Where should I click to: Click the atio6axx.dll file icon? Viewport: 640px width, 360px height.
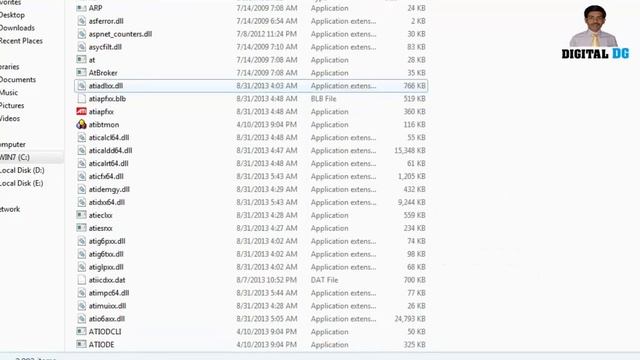pyautogui.click(x=81, y=319)
